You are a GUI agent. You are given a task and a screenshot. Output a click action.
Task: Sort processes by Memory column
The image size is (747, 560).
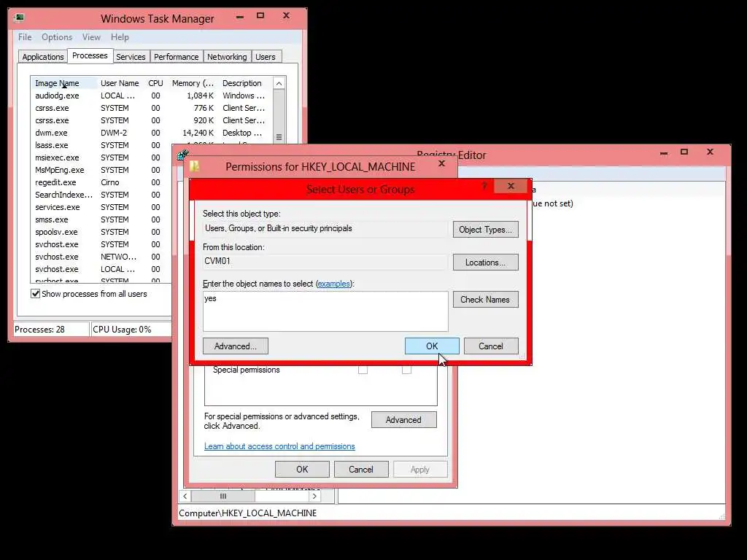[x=193, y=83]
